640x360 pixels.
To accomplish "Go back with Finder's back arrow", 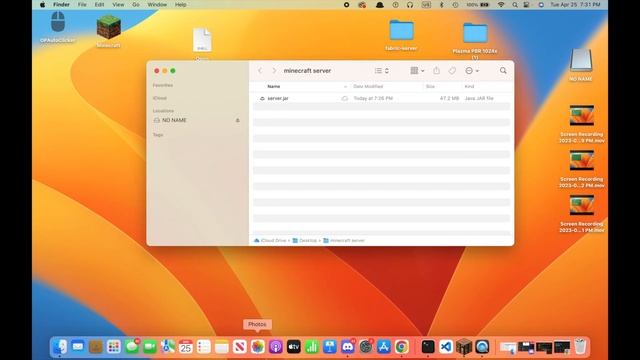I will coord(260,71).
